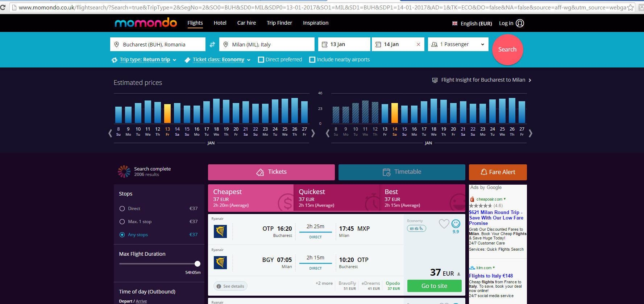
Task: Click the info icon in See details
Action: [219, 286]
